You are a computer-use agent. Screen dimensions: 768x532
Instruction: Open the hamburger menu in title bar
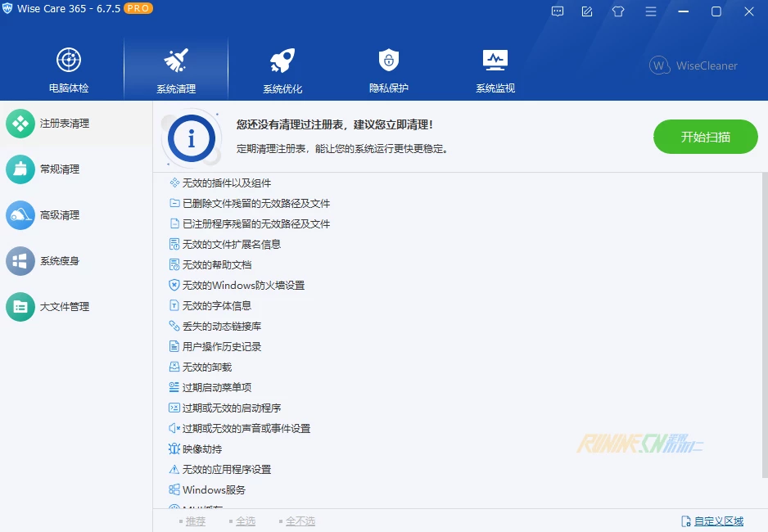(651, 11)
